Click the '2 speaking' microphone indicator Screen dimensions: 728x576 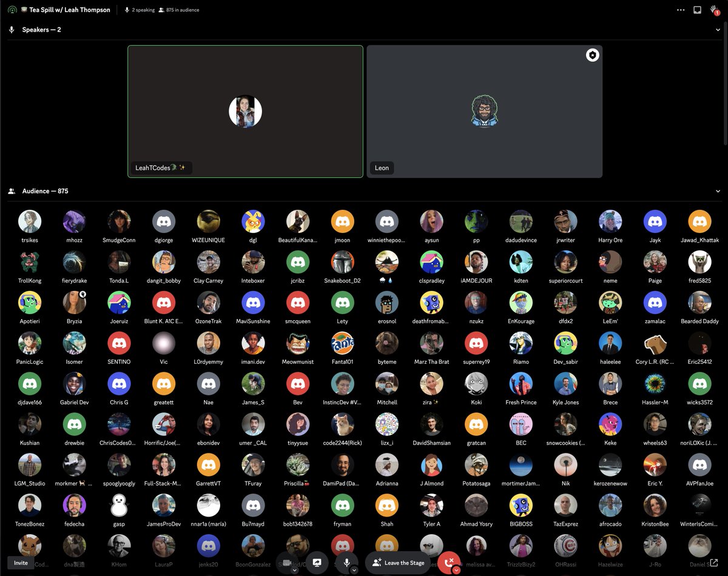coord(126,10)
